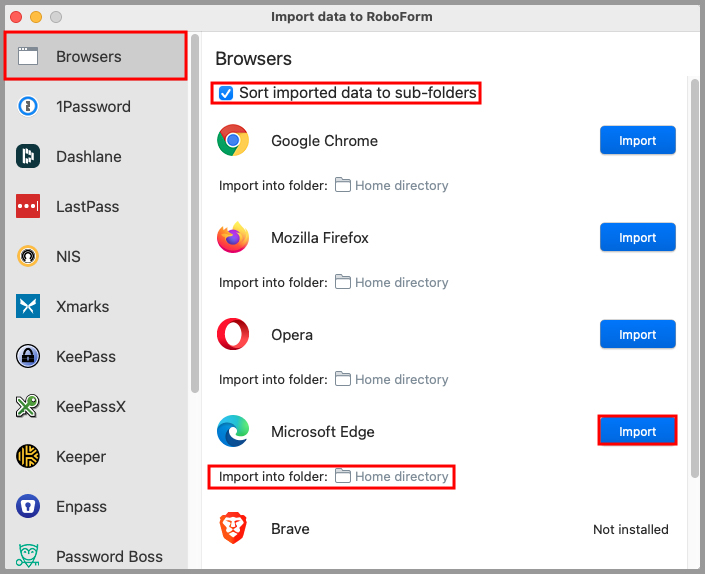Open the Browsers category in sidebar
Viewport: 705px width, 574px height.
(95, 57)
